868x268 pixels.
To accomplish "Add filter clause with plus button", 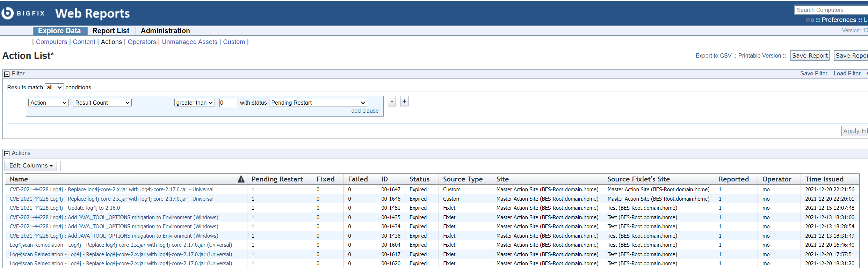I will pos(404,102).
